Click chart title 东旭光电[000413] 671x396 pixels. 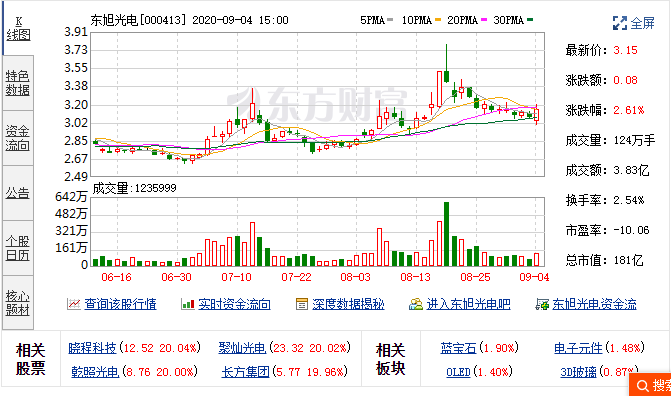(139, 20)
